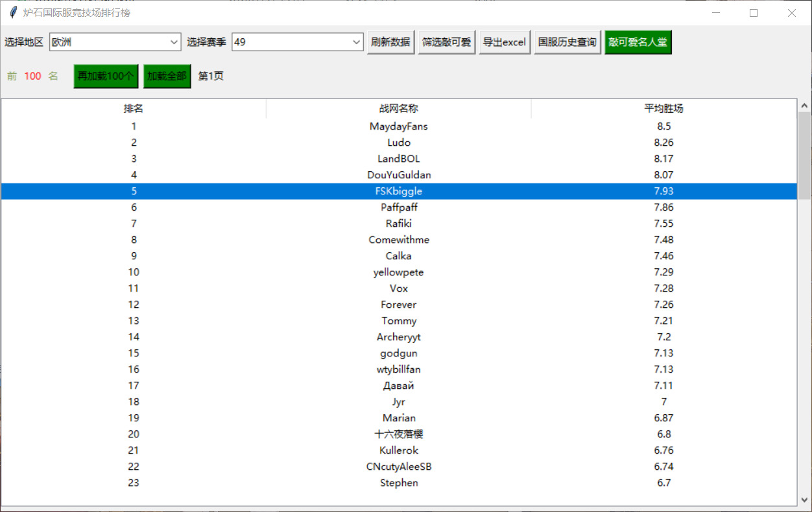Select the CNcutyAleeSB row
812x512 pixels.
click(x=399, y=467)
